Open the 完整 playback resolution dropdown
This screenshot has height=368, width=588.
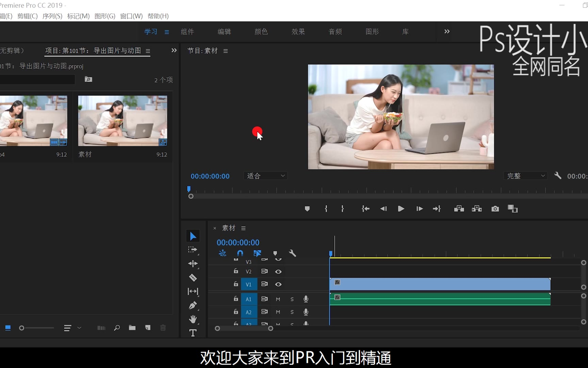[525, 176]
